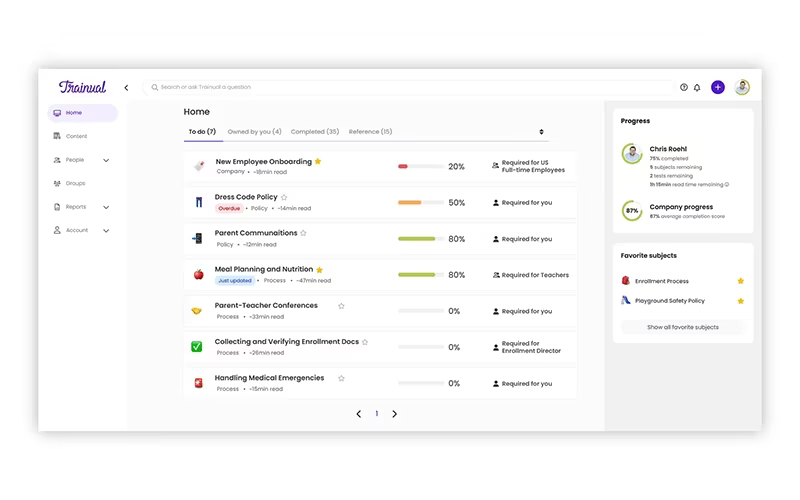
Task: Toggle favorite star on Handling Medical Emergencies
Action: point(341,378)
